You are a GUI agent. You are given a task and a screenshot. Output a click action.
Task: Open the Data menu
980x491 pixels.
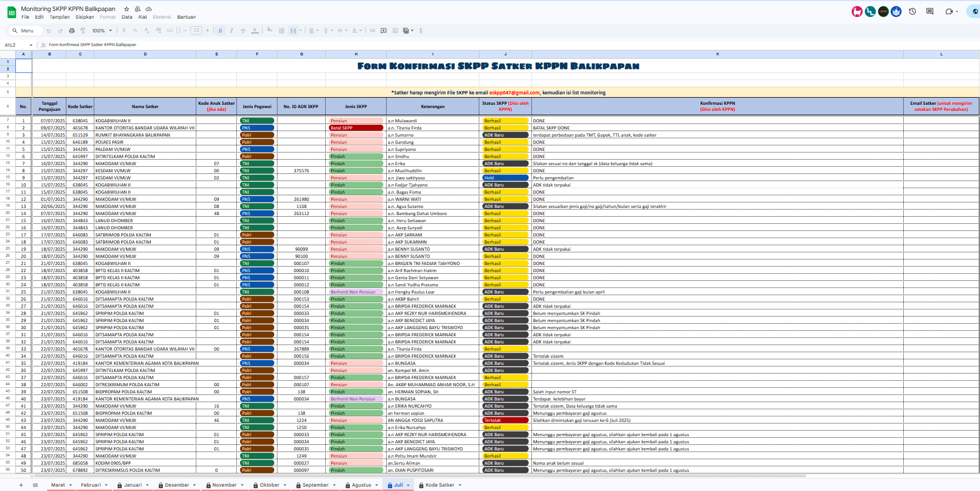click(127, 17)
